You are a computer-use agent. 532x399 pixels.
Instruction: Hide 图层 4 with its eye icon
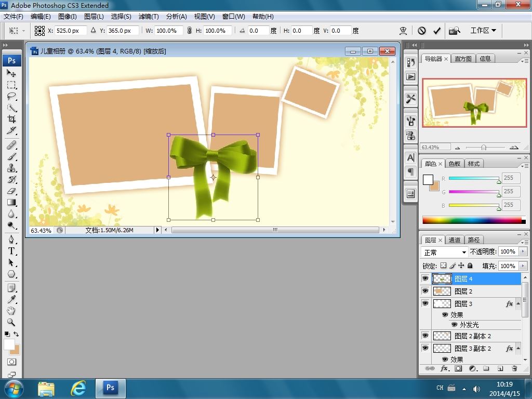(425, 279)
